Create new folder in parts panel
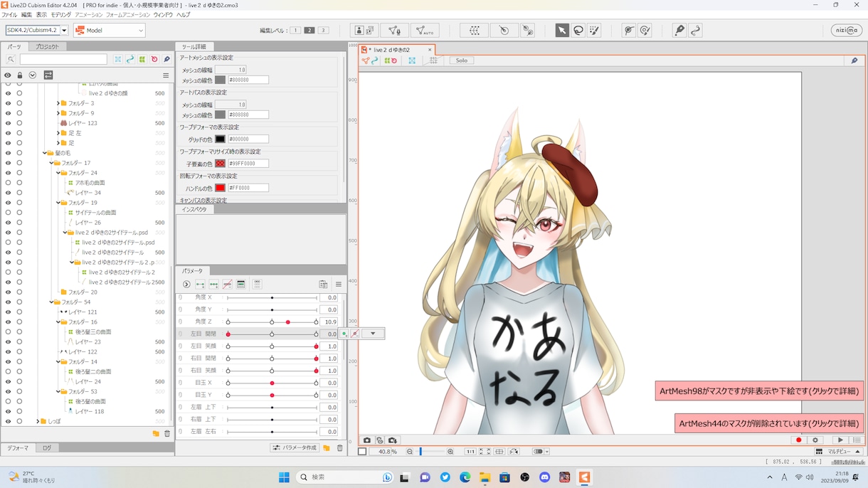The width and height of the screenshot is (868, 488). click(156, 433)
